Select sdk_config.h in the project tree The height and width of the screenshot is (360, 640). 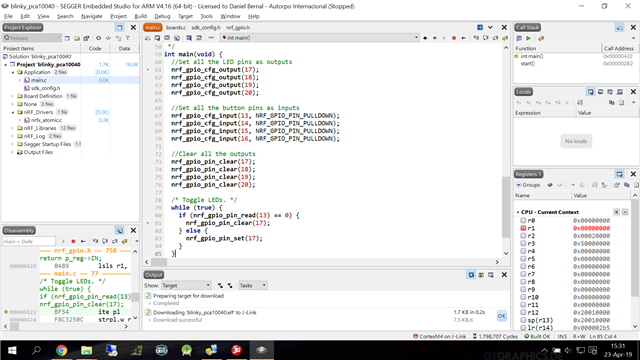coord(45,88)
